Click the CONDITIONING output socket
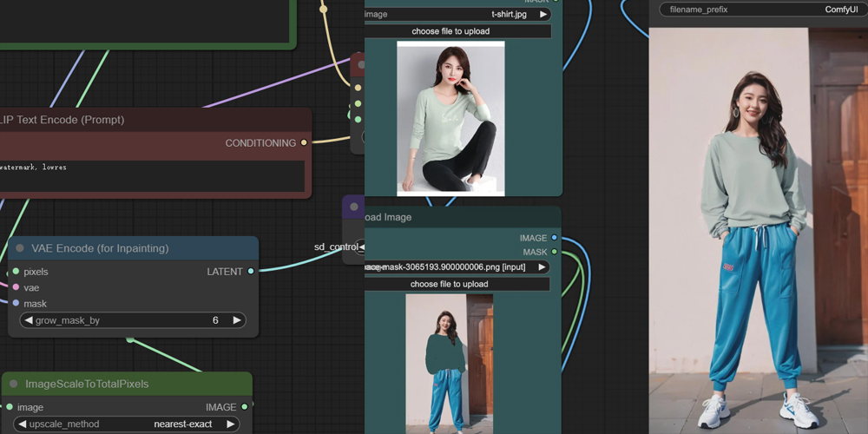The width and height of the screenshot is (868, 434). [303, 143]
